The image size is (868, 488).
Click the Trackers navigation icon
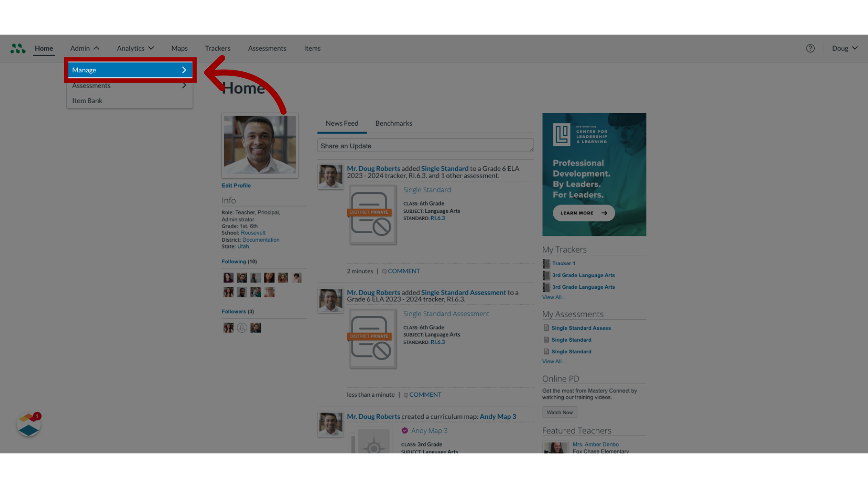(217, 47)
